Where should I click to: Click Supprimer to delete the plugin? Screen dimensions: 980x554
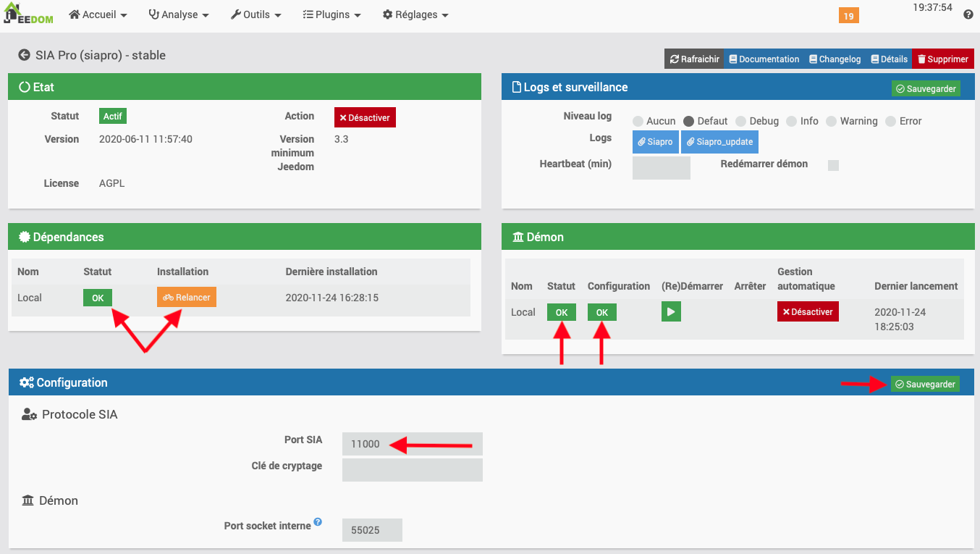point(942,59)
